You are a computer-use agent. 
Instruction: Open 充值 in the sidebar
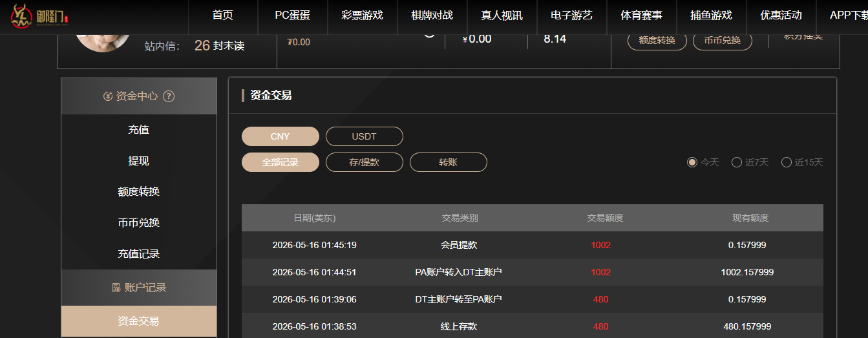point(139,130)
